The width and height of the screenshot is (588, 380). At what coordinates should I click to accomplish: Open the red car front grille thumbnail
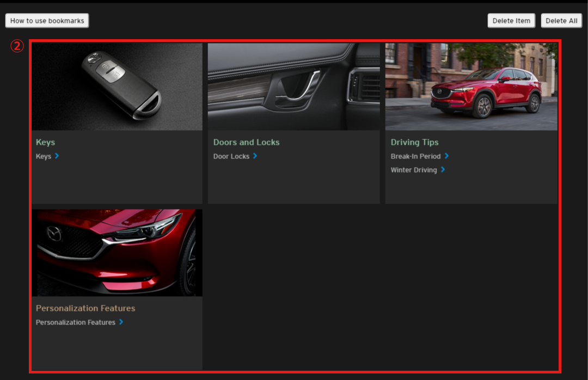click(117, 253)
